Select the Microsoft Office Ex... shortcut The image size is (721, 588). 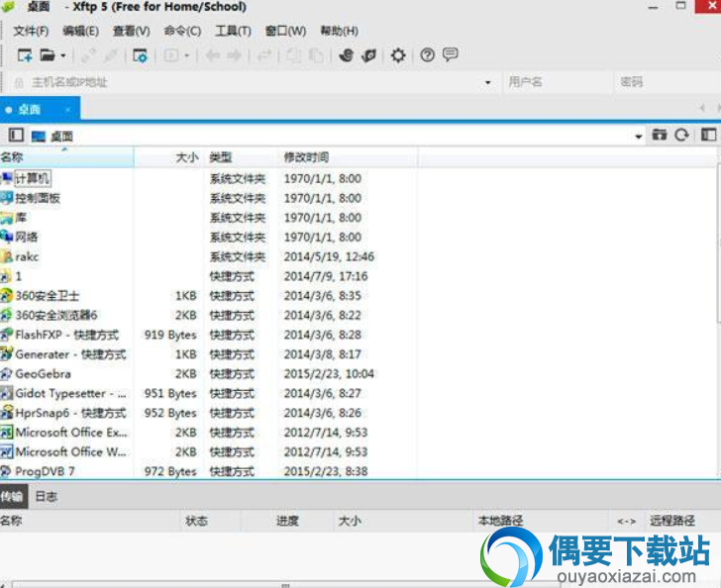[x=71, y=433]
